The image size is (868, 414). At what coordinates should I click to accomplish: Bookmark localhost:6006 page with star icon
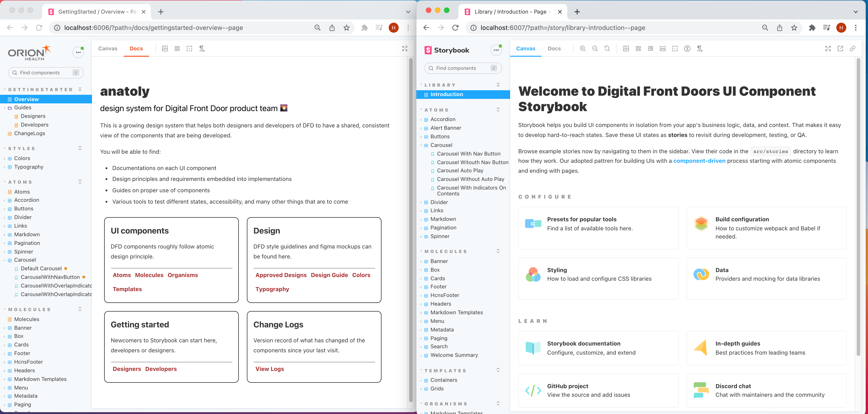pyautogui.click(x=346, y=28)
